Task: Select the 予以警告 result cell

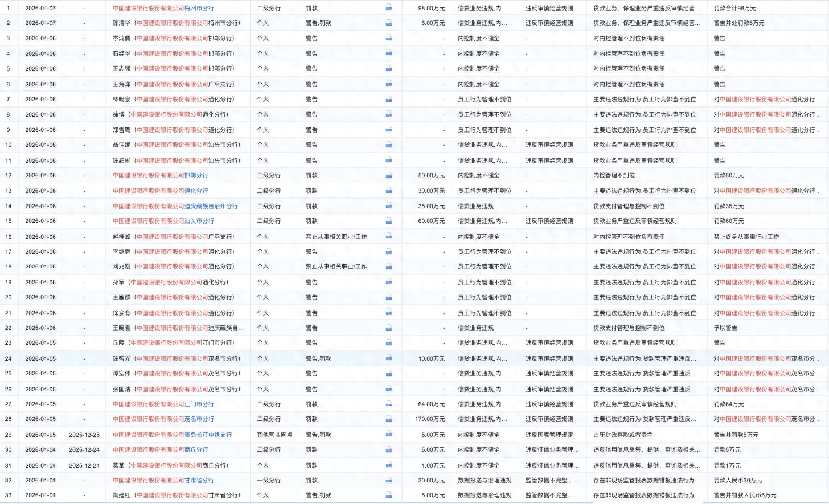Action: point(725,328)
